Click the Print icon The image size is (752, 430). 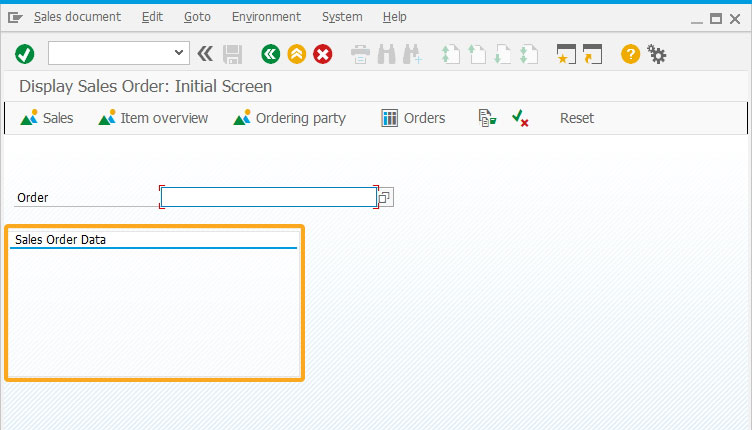pos(360,54)
